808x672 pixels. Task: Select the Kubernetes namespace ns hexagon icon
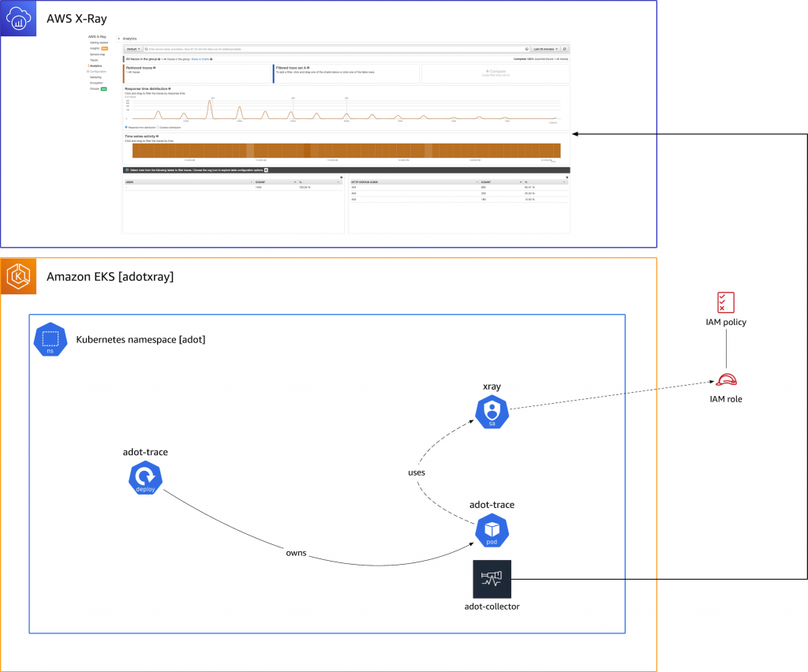(50, 339)
